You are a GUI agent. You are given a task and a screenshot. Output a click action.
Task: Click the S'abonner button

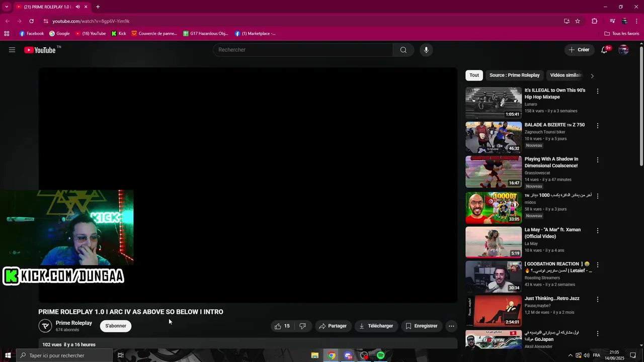116,326
